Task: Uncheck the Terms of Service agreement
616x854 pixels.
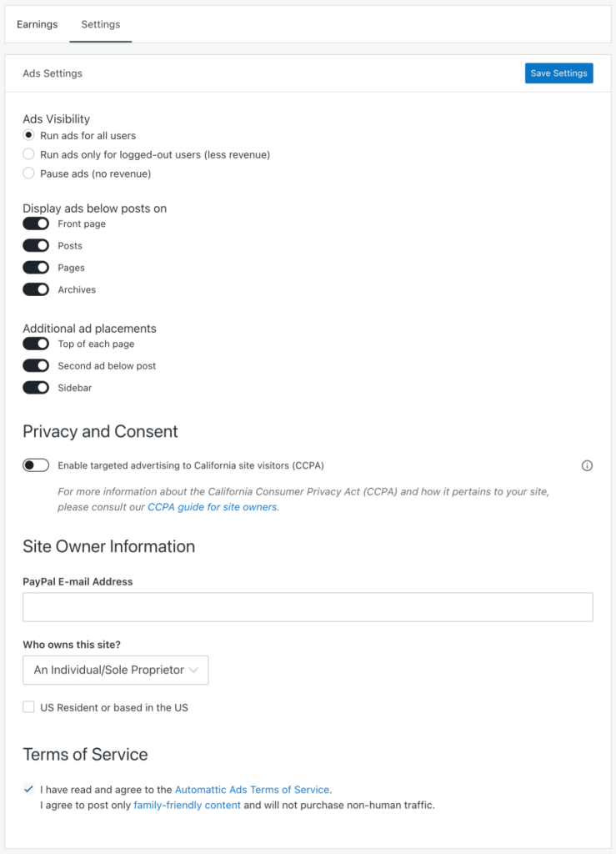Action: coord(28,789)
